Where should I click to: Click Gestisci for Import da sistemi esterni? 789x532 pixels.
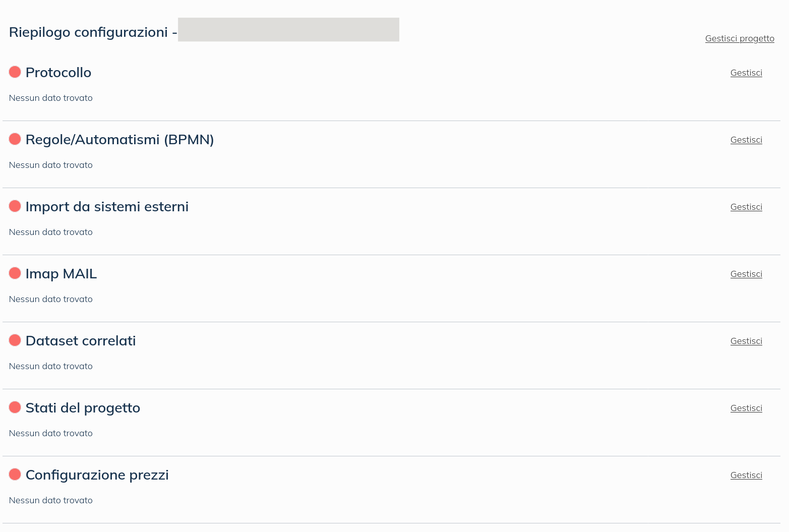click(746, 207)
